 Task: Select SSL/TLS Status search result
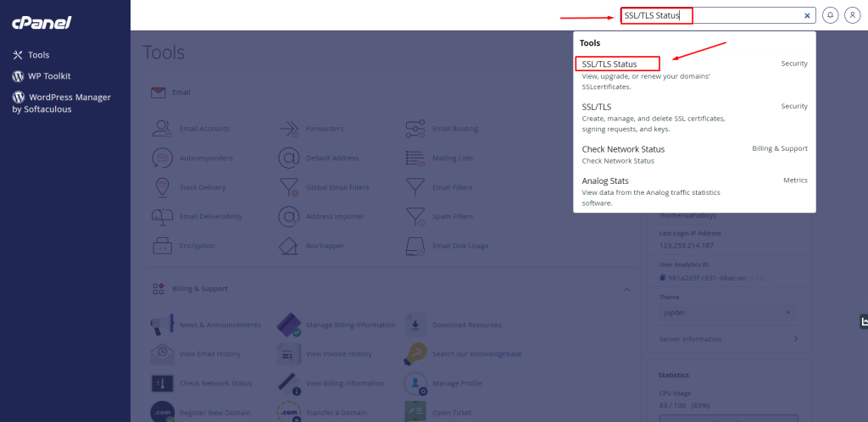coord(609,64)
